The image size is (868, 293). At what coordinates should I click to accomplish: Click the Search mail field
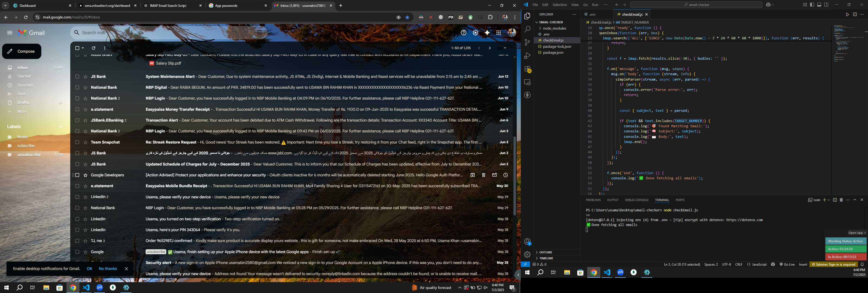pyautogui.click(x=168, y=33)
